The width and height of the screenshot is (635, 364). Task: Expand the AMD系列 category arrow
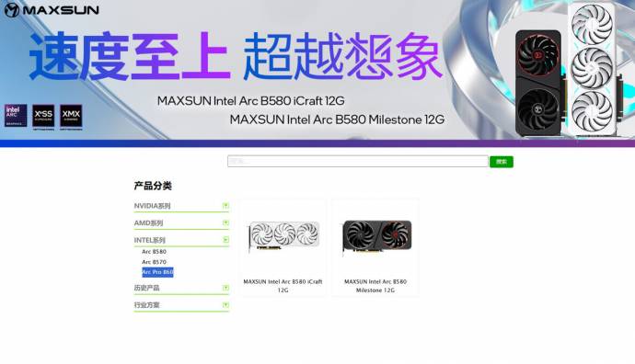click(226, 222)
